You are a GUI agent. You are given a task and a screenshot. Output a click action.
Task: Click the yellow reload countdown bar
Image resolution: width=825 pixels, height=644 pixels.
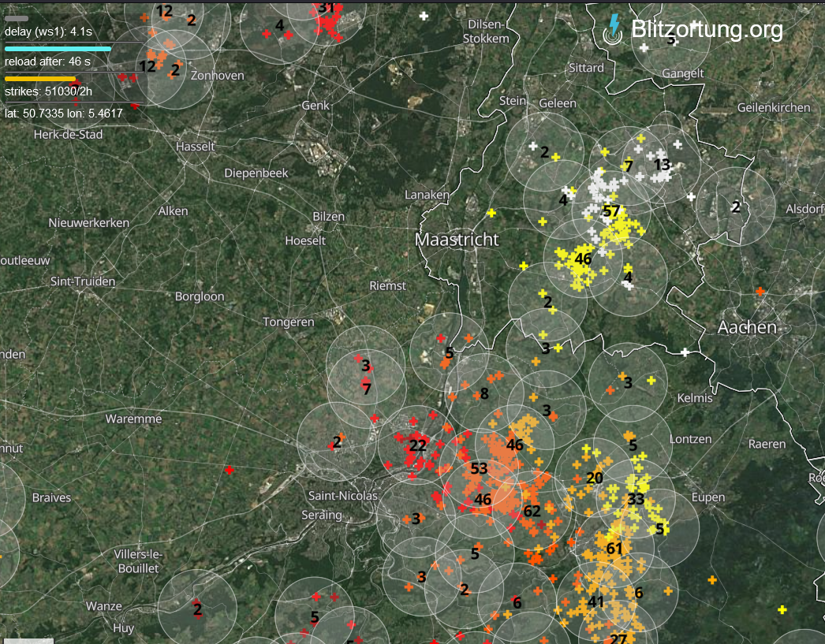(40, 79)
